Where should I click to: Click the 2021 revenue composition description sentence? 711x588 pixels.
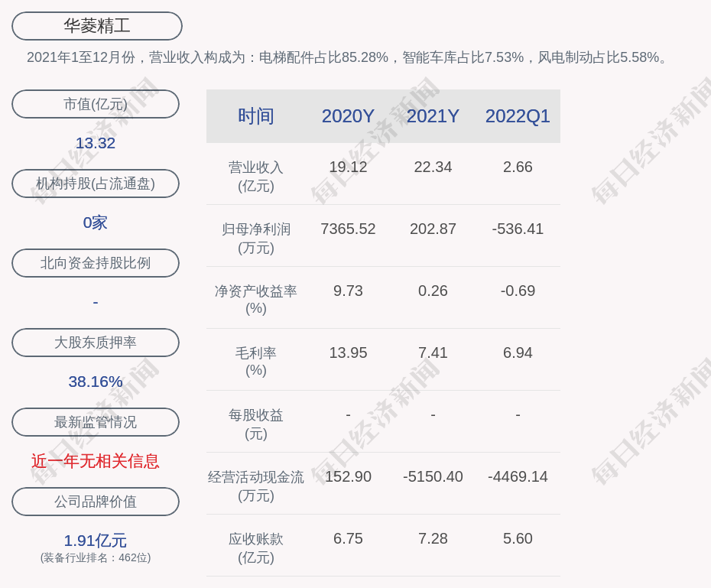coord(347,57)
